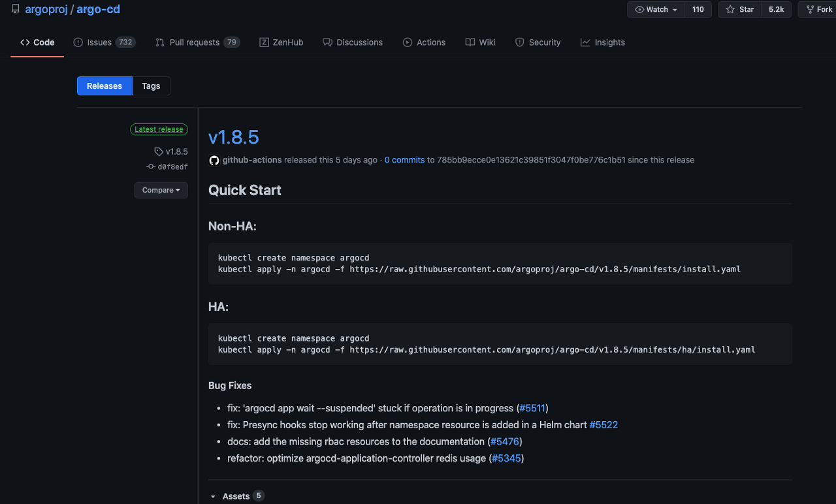Image resolution: width=836 pixels, height=504 pixels.
Task: Click the tag icon next to v1.8.5
Action: tap(159, 151)
